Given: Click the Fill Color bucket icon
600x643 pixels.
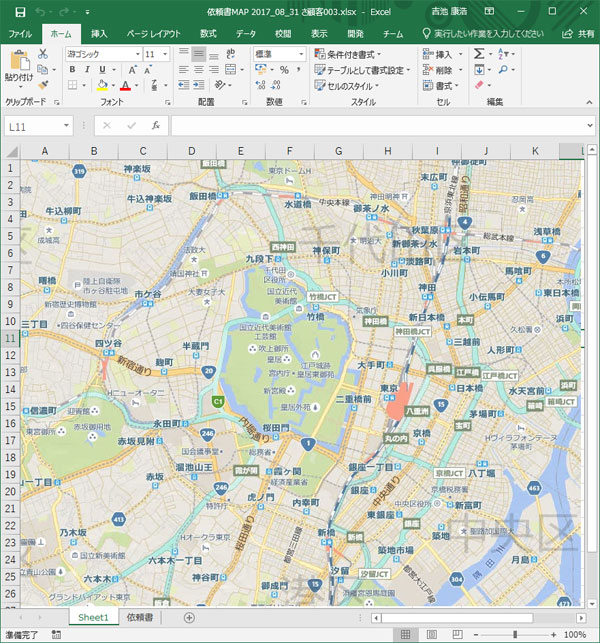Looking at the screenshot, I should [x=102, y=85].
